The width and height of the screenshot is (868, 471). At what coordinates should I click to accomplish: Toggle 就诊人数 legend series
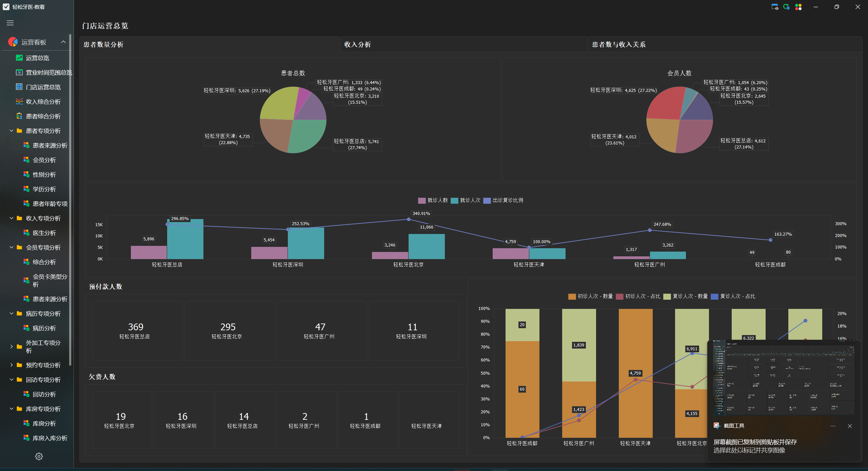pos(433,200)
